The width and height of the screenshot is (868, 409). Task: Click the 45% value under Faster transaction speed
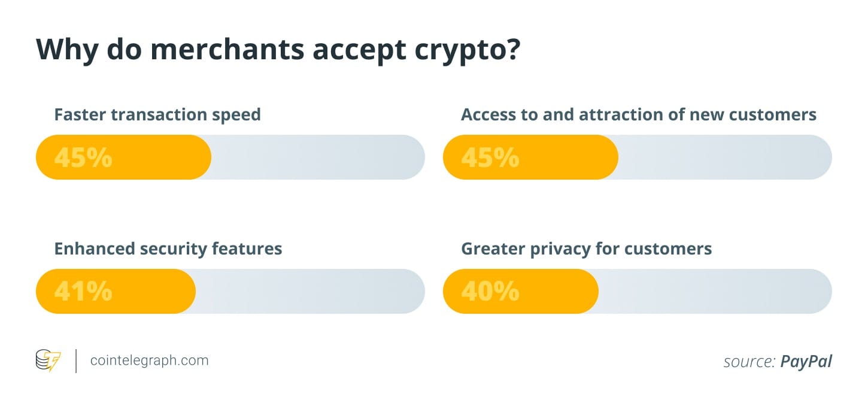pos(83,157)
